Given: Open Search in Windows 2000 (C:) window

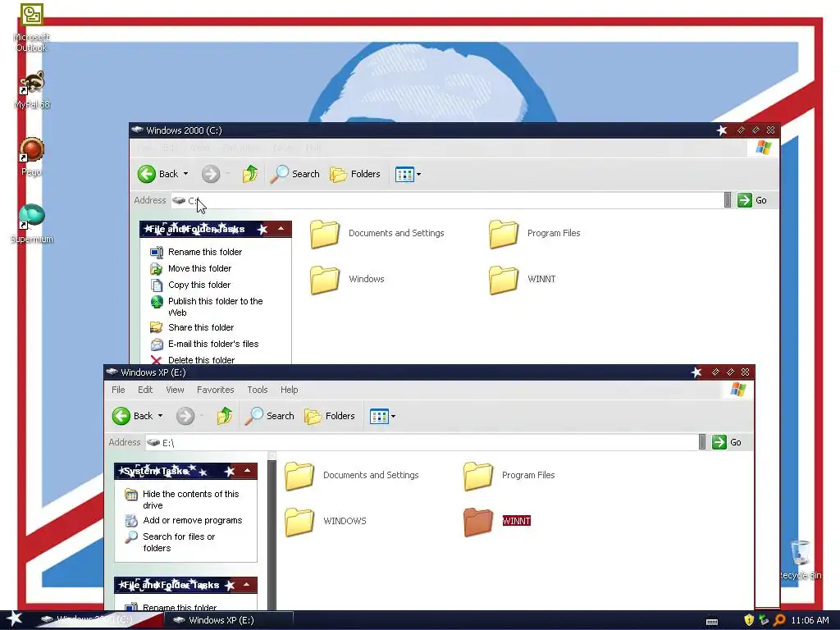Looking at the screenshot, I should (294, 174).
